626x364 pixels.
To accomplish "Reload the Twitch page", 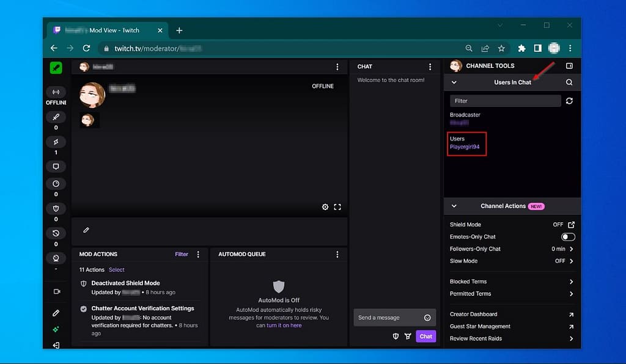I will click(x=86, y=48).
